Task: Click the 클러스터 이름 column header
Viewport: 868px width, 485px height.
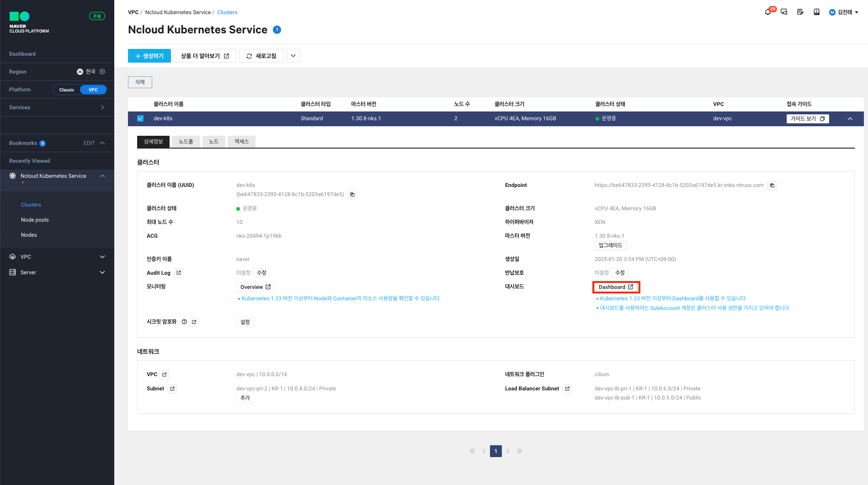Action: [169, 104]
